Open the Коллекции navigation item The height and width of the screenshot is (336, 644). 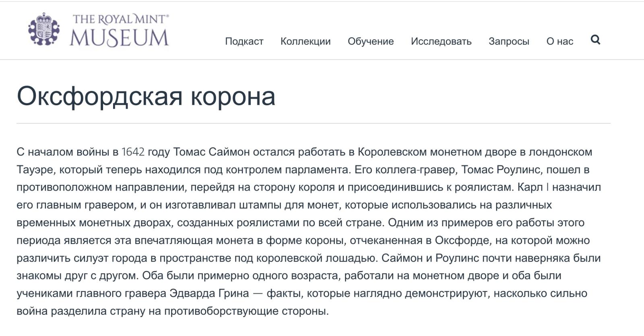(305, 41)
